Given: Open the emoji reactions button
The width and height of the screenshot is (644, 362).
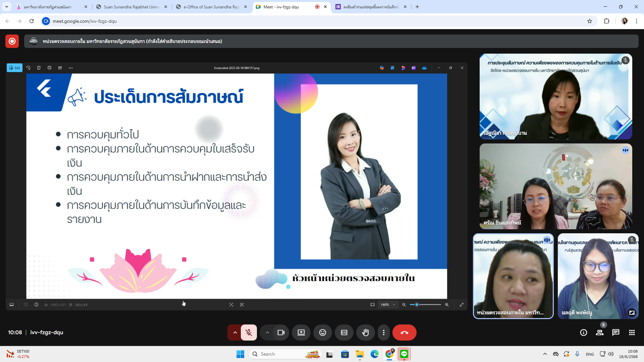Looking at the screenshot, I should coord(322,333).
